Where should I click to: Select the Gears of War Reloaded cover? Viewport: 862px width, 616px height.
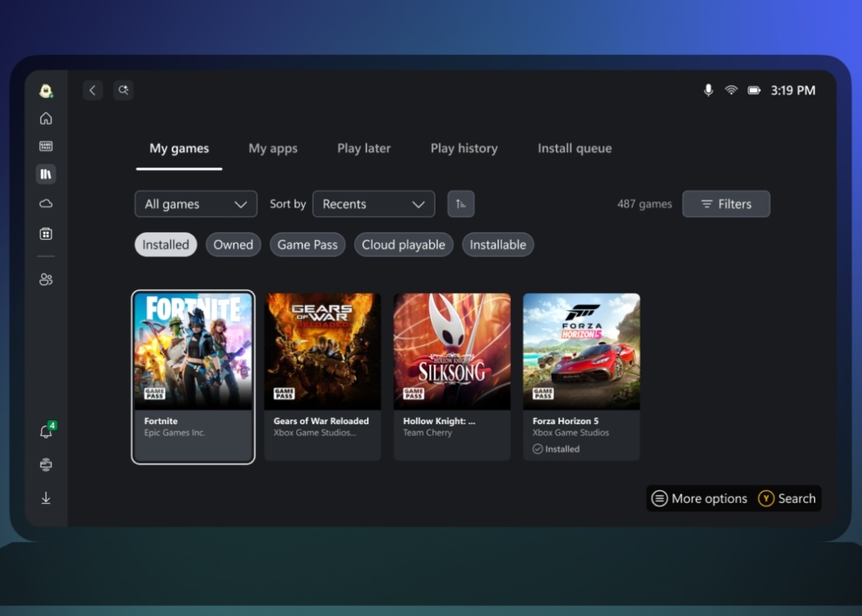(322, 351)
